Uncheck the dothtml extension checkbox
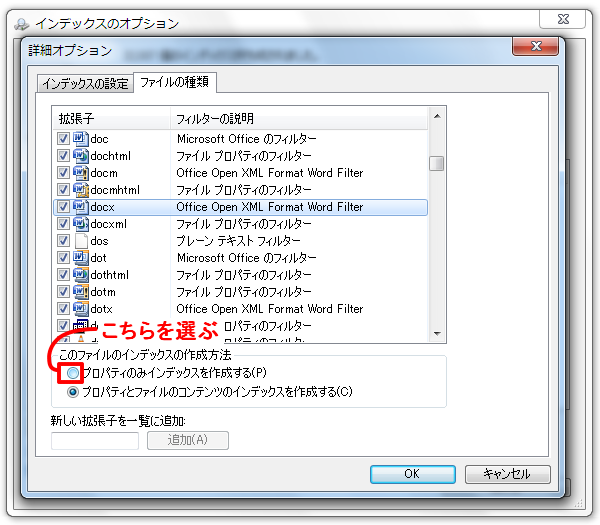Viewport: 600px width, 525px height. 63,275
